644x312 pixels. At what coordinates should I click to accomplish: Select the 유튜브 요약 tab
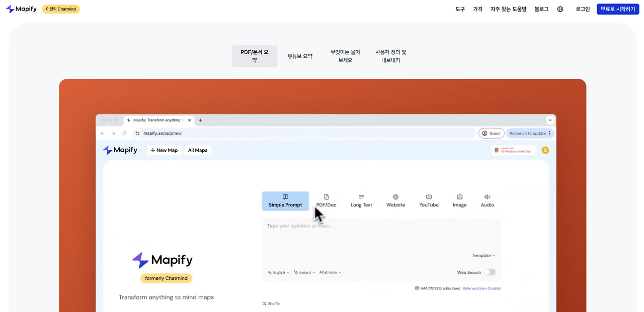click(x=300, y=56)
